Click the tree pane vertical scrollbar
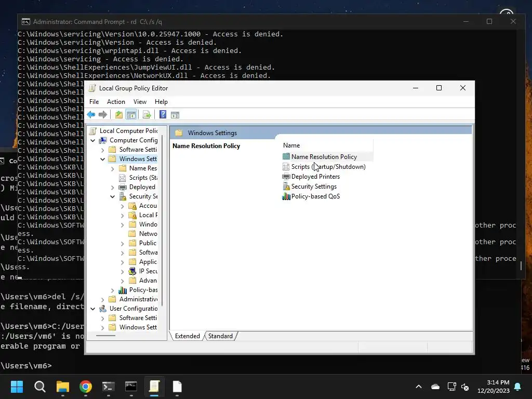The image size is (532, 399). [163, 220]
